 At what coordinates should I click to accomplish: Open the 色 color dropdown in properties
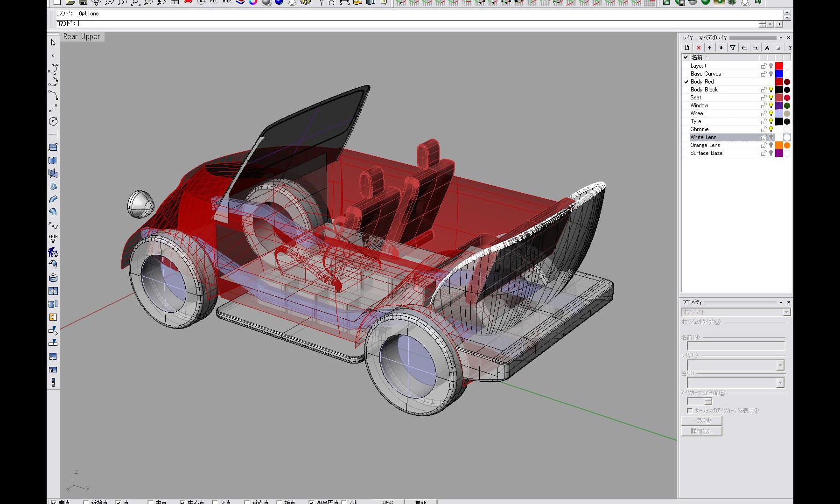click(780, 383)
